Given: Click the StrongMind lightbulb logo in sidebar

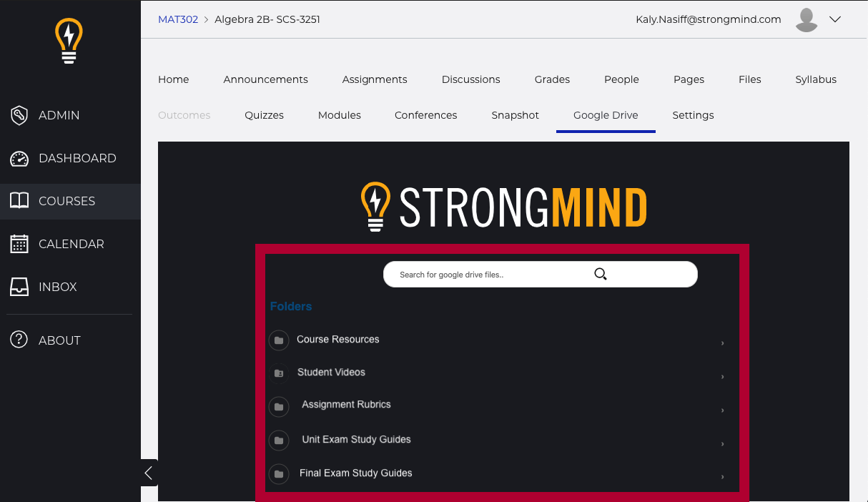Looking at the screenshot, I should pyautogui.click(x=69, y=41).
